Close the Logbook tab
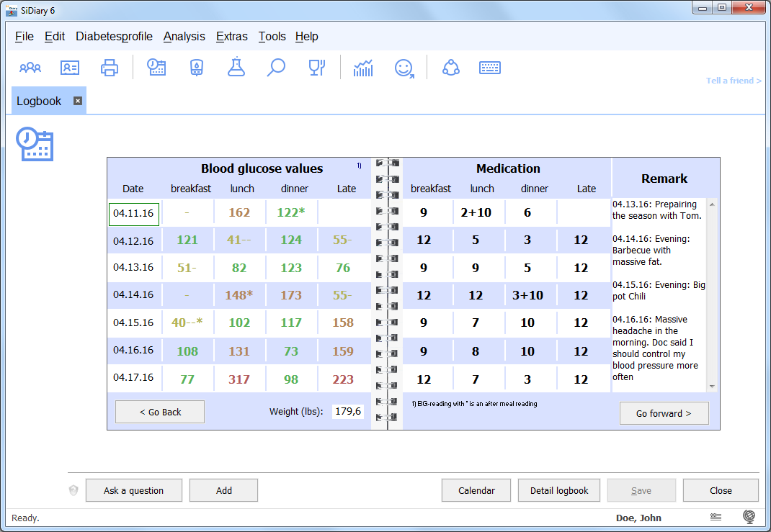Screen dimensions: 771x532 point(78,101)
